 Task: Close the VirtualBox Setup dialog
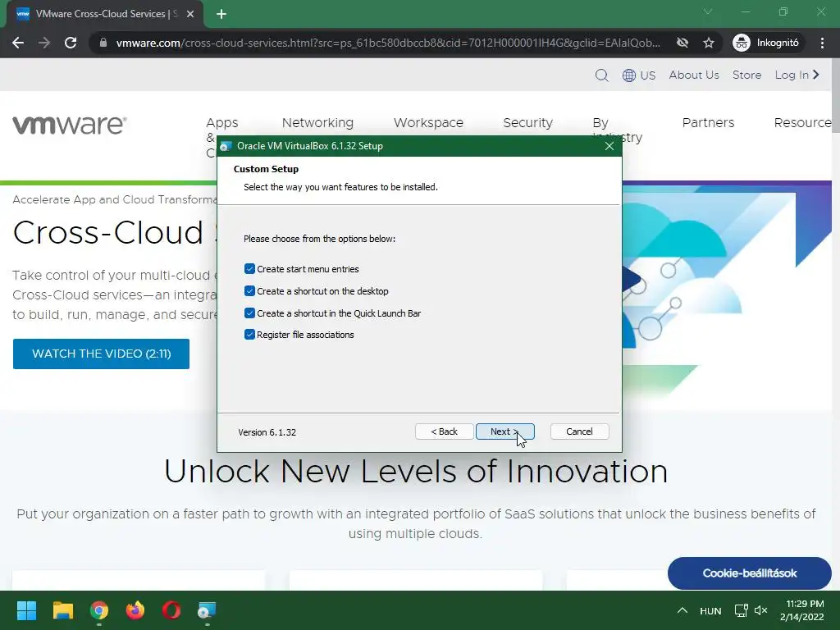tap(609, 146)
